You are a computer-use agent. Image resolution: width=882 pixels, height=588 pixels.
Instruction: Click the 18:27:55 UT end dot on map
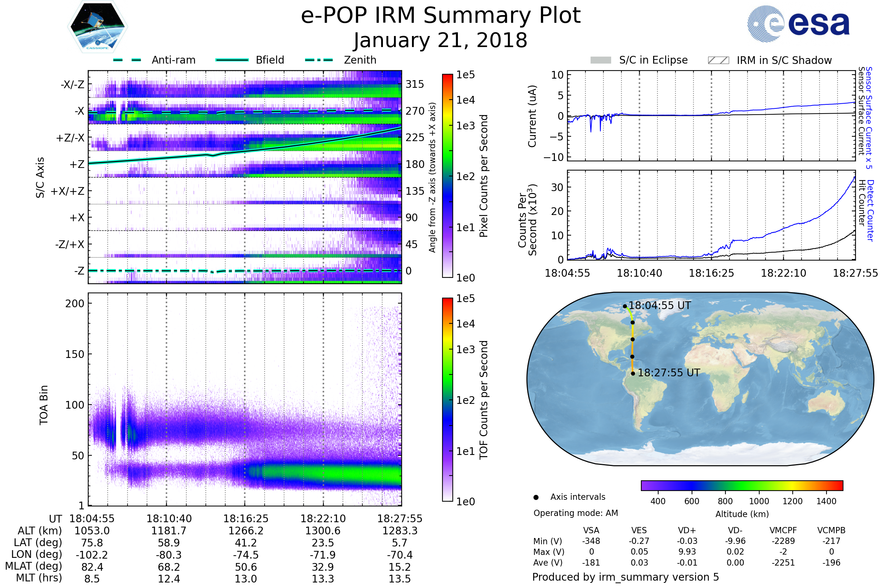point(633,373)
